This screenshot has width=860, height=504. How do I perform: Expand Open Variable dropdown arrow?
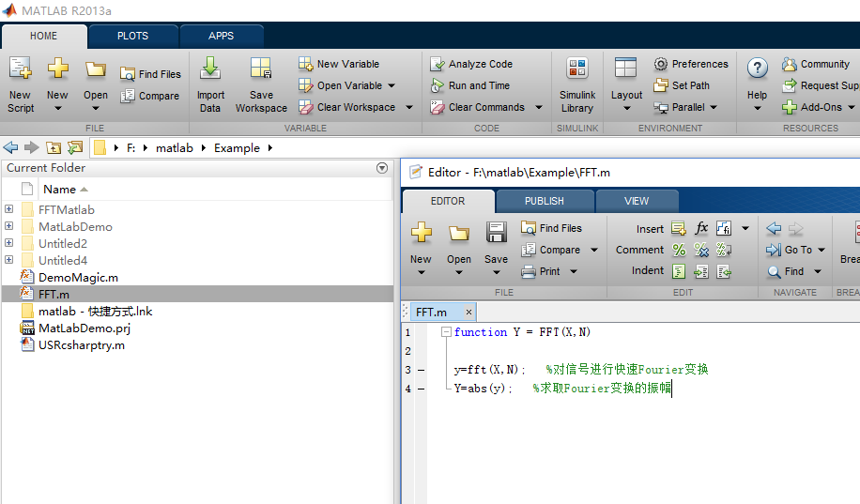point(392,85)
